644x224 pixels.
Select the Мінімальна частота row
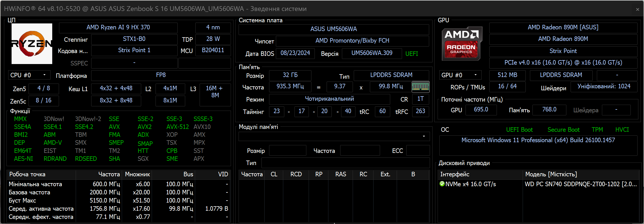click(118, 184)
